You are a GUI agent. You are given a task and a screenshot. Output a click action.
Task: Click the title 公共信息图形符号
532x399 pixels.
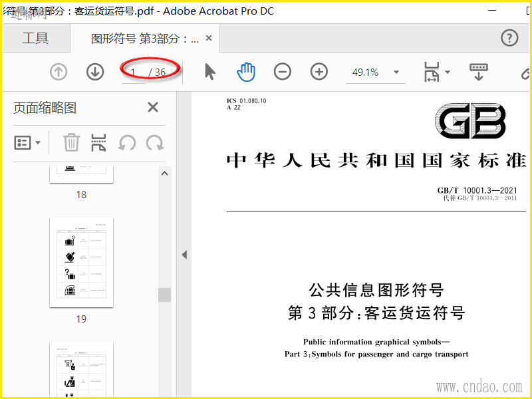pos(376,290)
